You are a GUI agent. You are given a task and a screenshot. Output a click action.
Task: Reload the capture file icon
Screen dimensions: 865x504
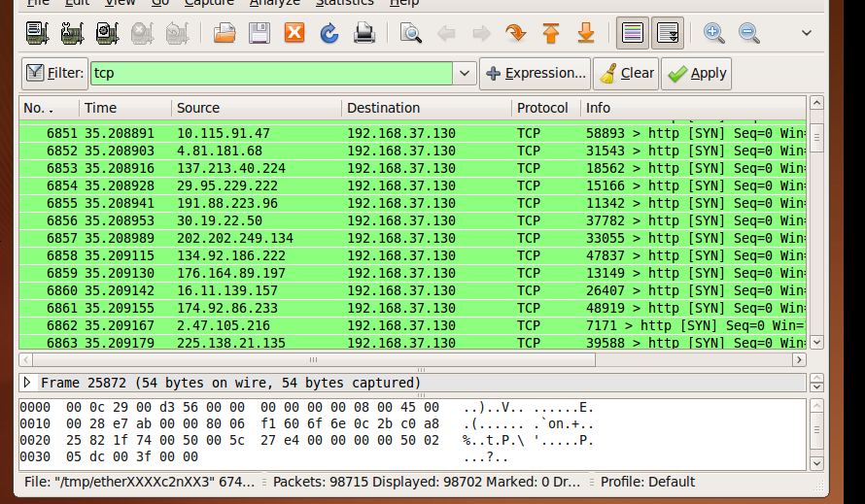coord(329,33)
